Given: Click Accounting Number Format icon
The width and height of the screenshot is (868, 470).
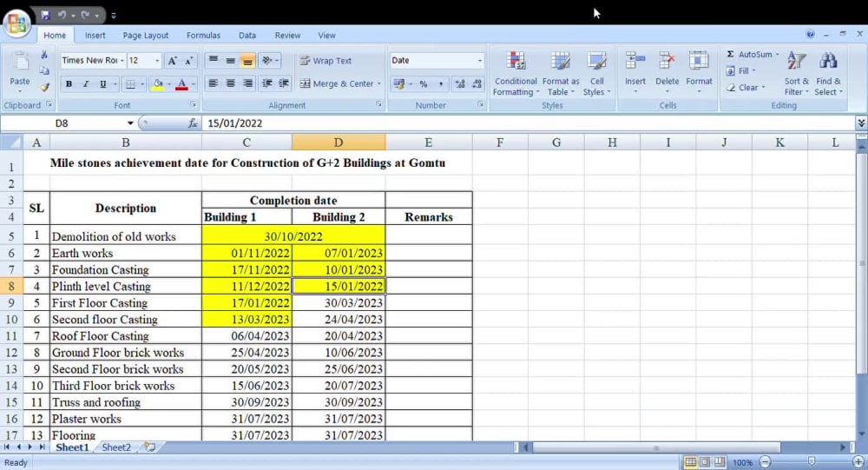Looking at the screenshot, I should [398, 84].
